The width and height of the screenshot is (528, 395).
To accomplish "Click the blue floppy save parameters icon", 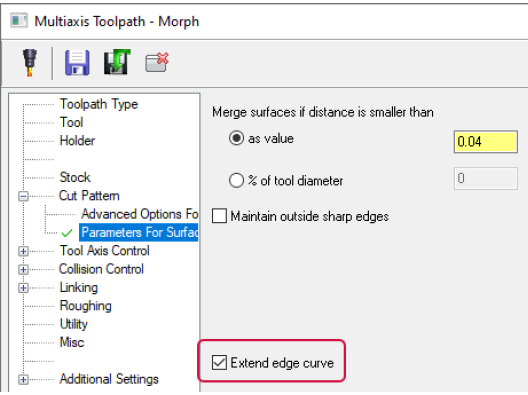I will coord(77,63).
